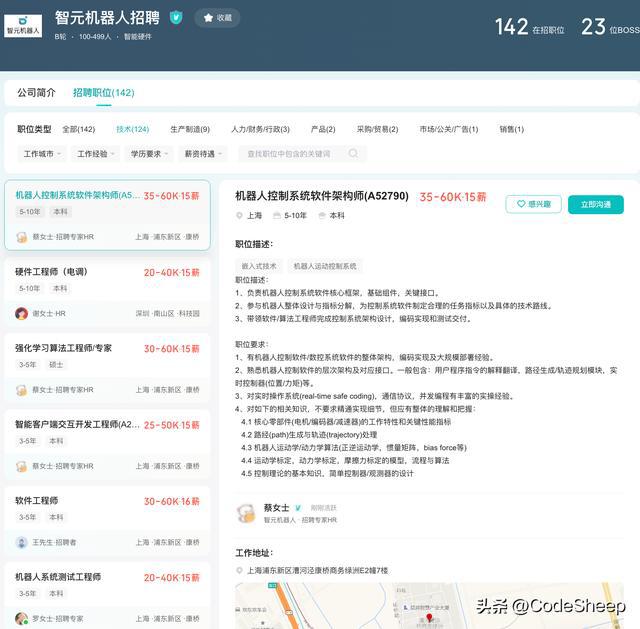640x629 pixels.
Task: Filter job type by 销售(1)
Action: 511,129
